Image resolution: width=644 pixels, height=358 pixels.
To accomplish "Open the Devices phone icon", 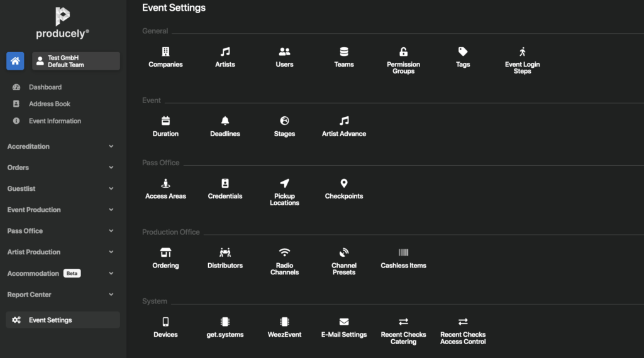I will (165, 322).
